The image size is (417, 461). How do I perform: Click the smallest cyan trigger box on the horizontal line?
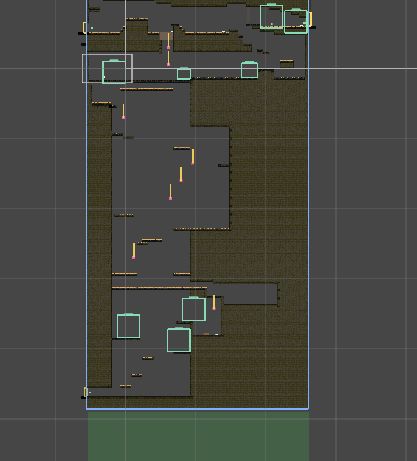tap(184, 74)
